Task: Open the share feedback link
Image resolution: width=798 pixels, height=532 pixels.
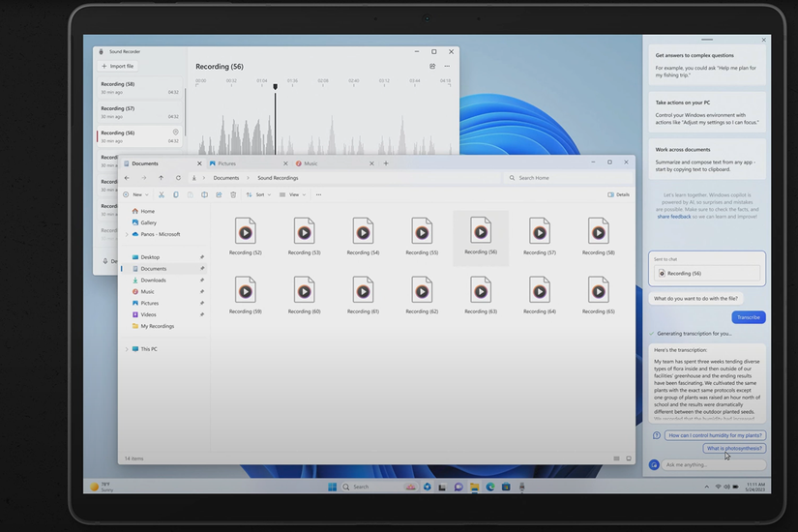Action: pos(674,217)
